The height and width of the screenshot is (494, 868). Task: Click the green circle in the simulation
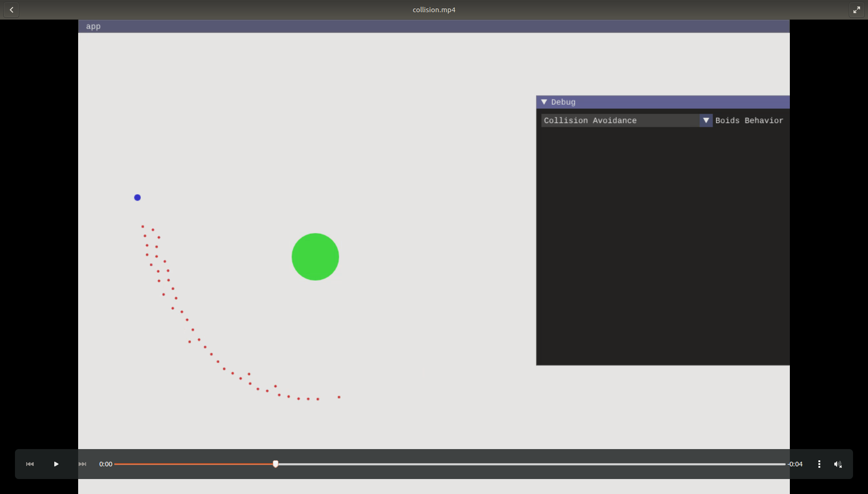click(x=315, y=256)
